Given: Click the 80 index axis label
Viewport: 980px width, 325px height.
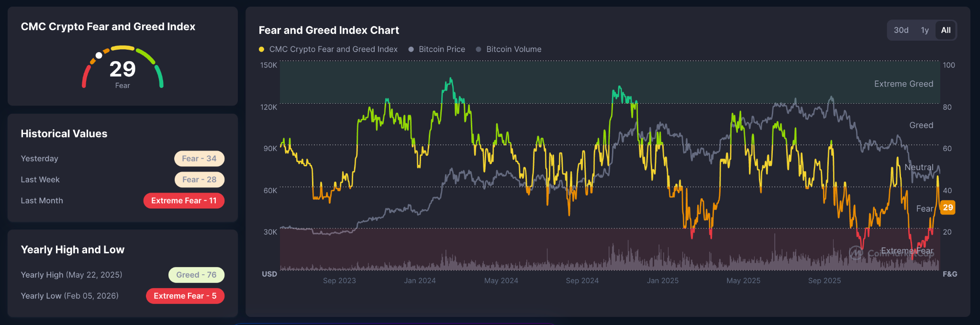Looking at the screenshot, I should (947, 107).
